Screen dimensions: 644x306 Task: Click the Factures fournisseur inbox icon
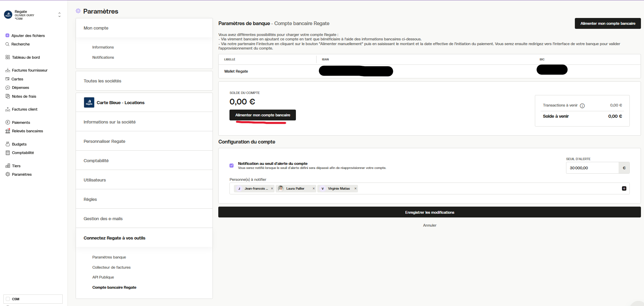7,70
